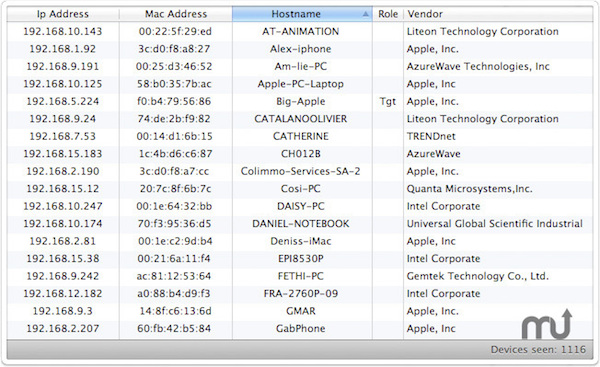Click the TRENDnet vendor cell
This screenshot has height=367, width=600.
pos(431,136)
